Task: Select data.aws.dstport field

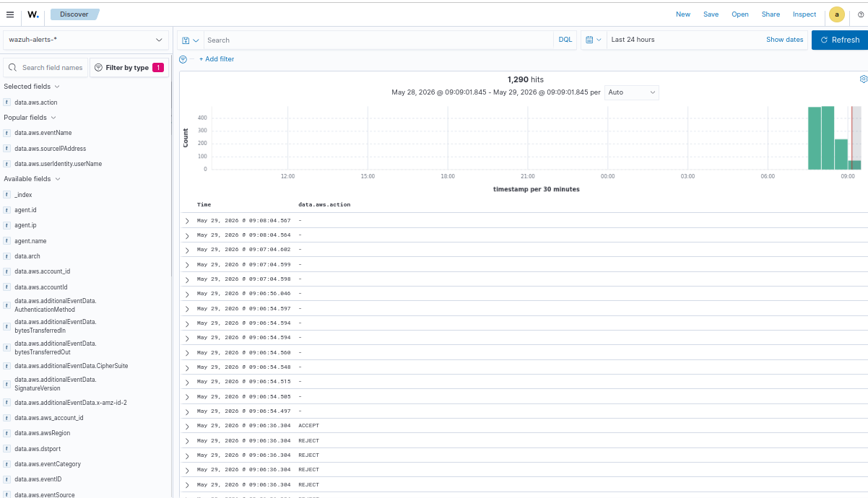Action: click(38, 449)
